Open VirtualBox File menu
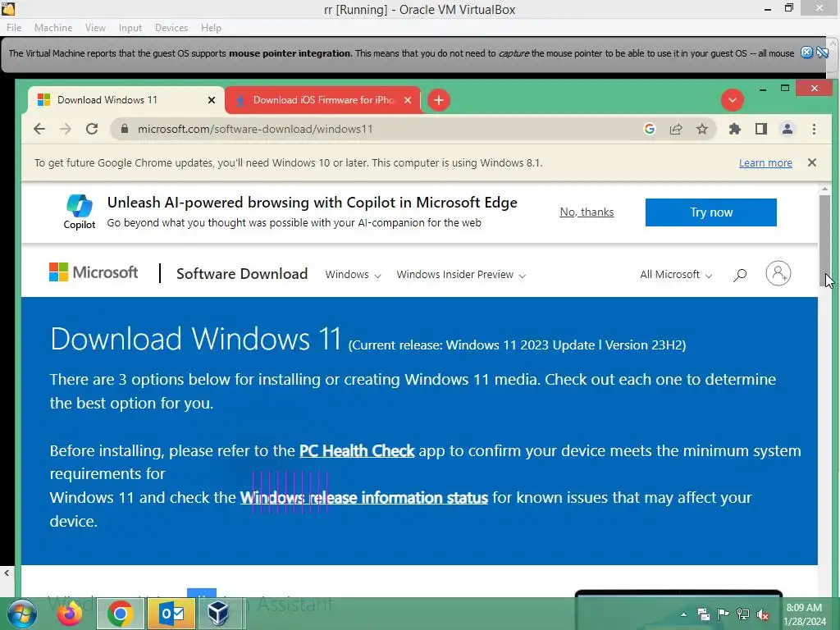Image resolution: width=840 pixels, height=630 pixels. coord(14,28)
